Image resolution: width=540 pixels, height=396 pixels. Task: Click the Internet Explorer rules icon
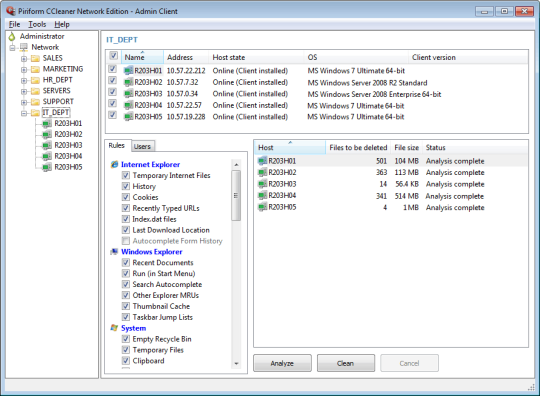tap(114, 164)
